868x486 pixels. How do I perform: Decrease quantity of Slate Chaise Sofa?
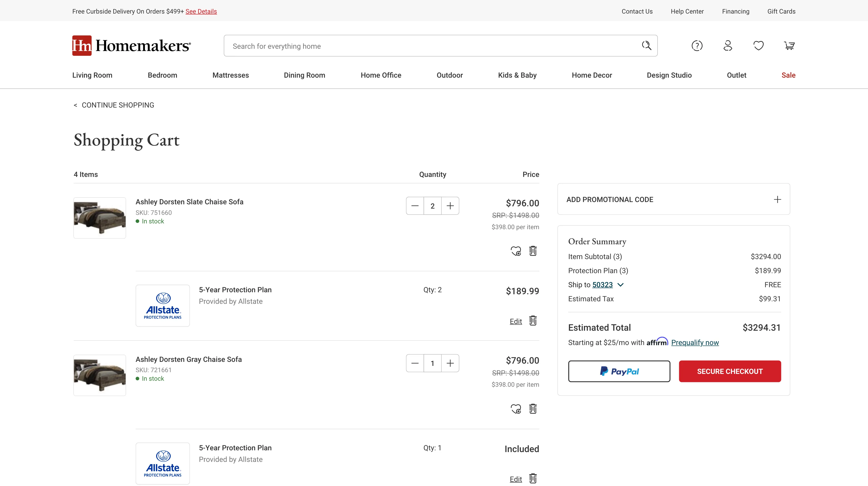[415, 206]
